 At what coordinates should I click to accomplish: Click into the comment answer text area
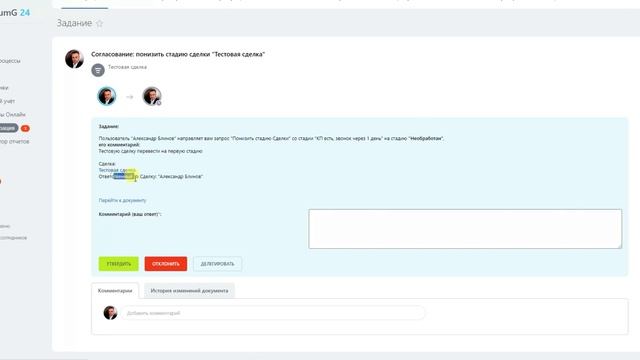tap(465, 229)
